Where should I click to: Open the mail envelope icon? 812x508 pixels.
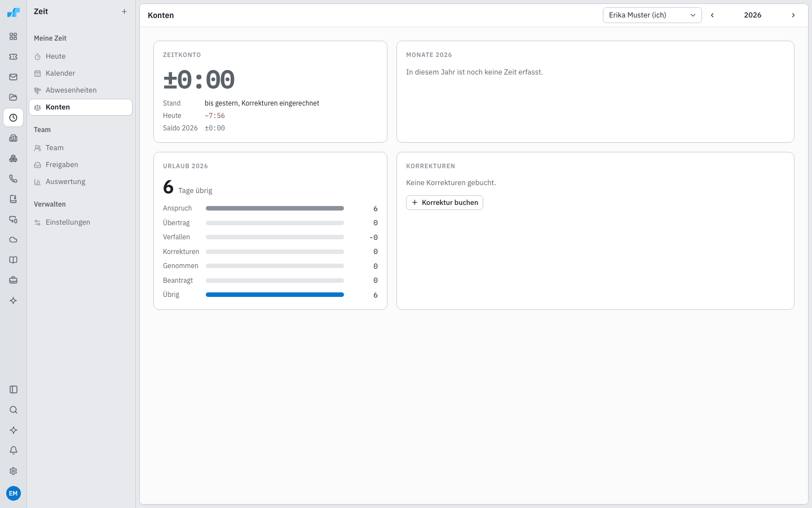[x=14, y=77]
